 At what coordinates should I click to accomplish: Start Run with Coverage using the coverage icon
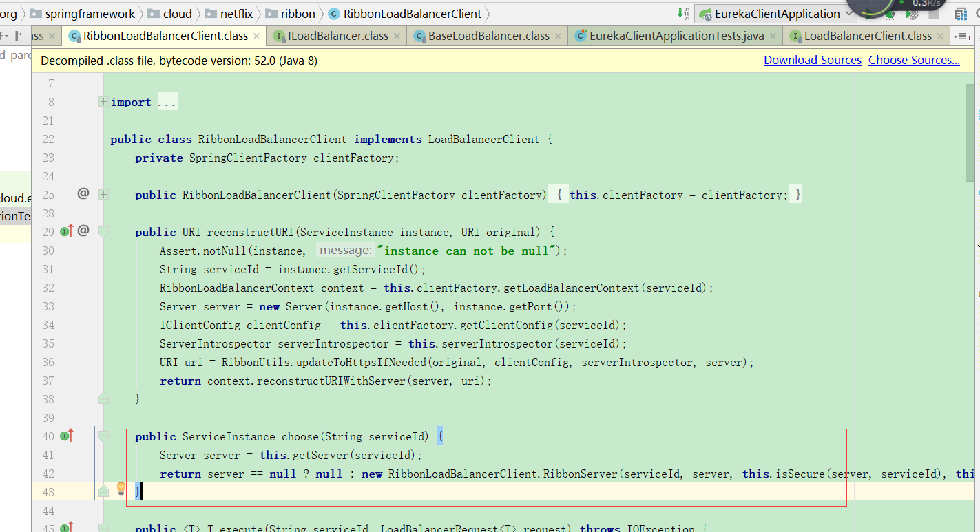(x=913, y=14)
